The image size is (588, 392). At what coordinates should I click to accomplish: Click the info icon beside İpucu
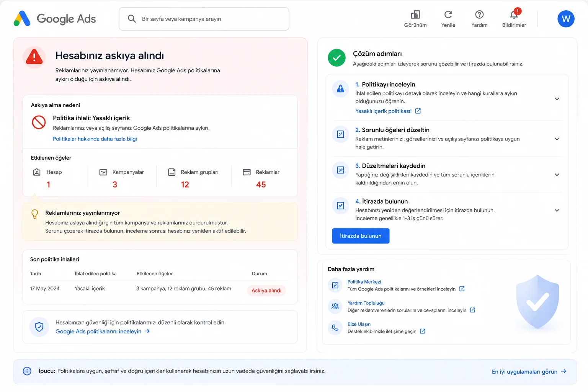tap(27, 371)
